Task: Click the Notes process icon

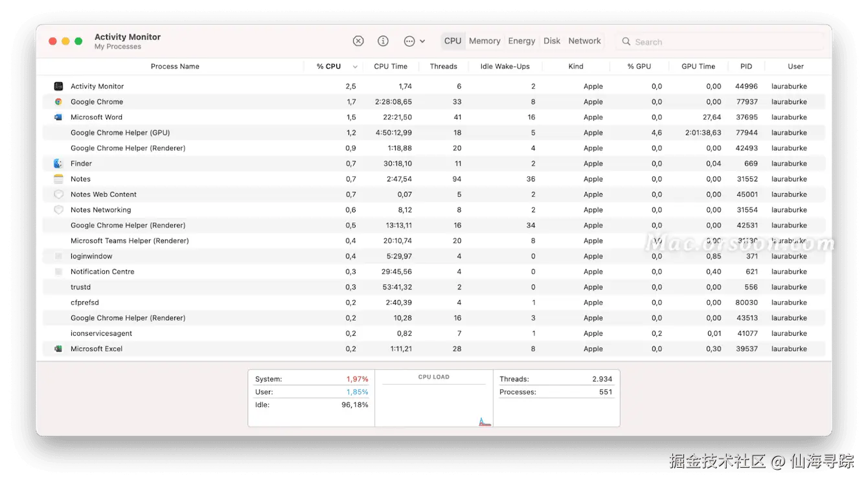Action: pyautogui.click(x=58, y=179)
